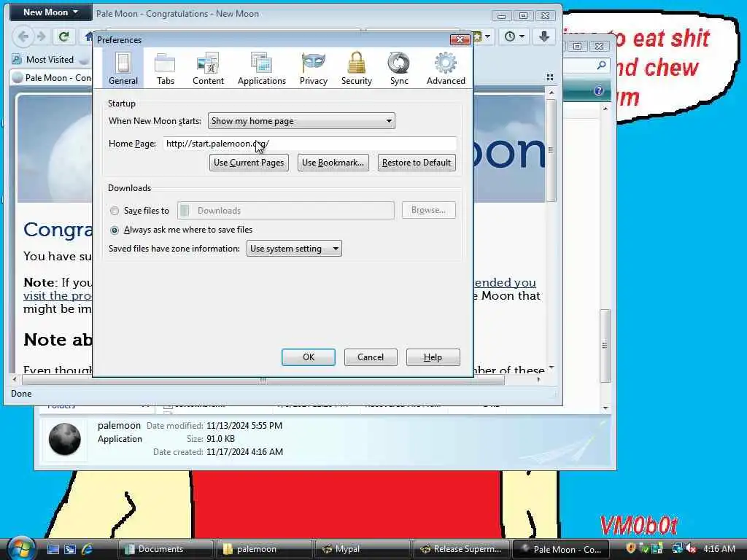This screenshot has width=747, height=560.
Task: Open the Windows Start orb
Action: 21,548
